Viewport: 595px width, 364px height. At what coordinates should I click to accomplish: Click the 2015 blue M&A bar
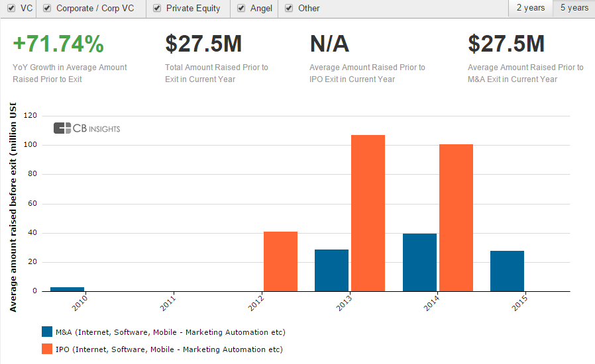click(x=507, y=271)
